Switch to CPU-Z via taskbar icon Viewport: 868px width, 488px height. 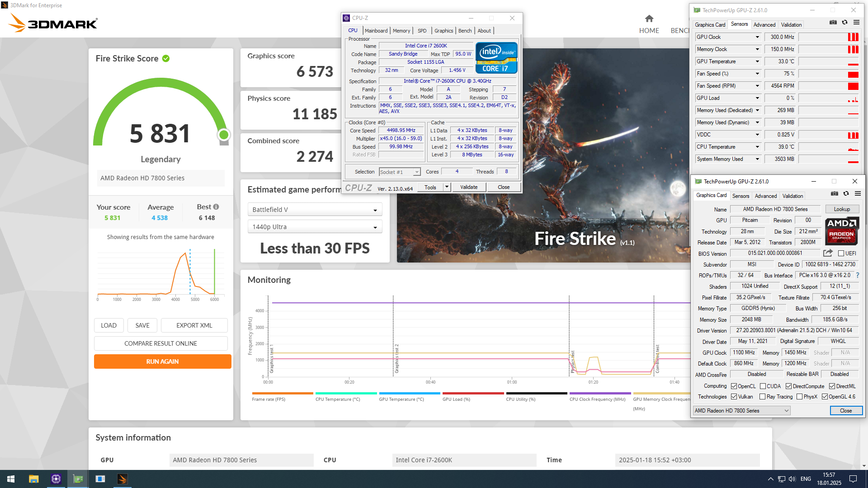coord(56,479)
